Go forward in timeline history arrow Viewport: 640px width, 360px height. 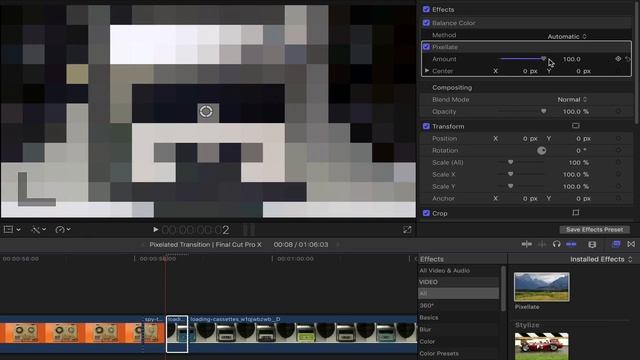coord(338,245)
